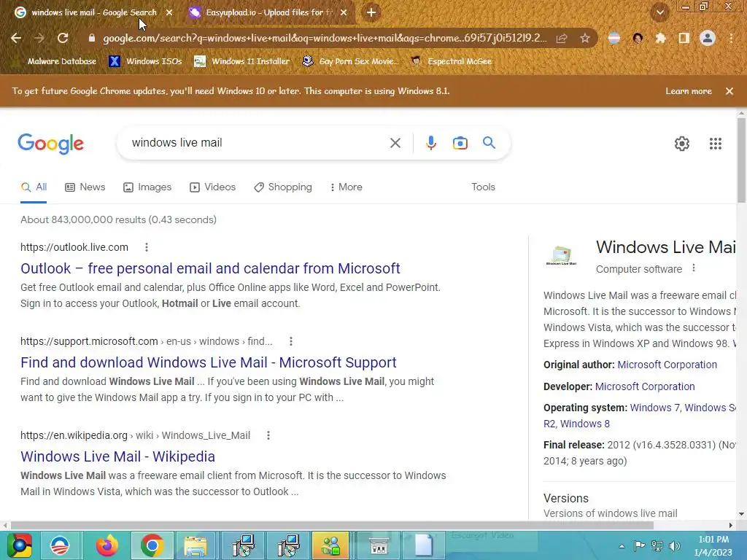This screenshot has height=560, width=747.
Task: Focus the browser address bar
Action: point(325,38)
